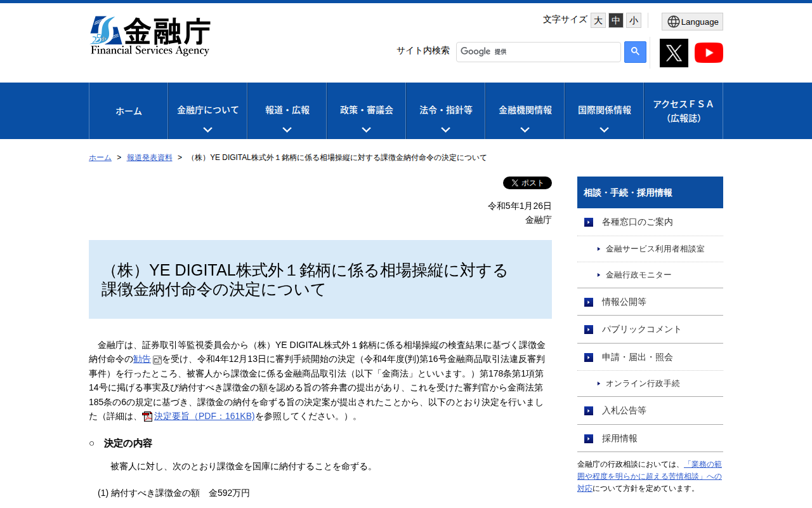Screen dimensions: 812x508
Task: Open 申請・届出・照会 sidebar link
Action: (638, 358)
